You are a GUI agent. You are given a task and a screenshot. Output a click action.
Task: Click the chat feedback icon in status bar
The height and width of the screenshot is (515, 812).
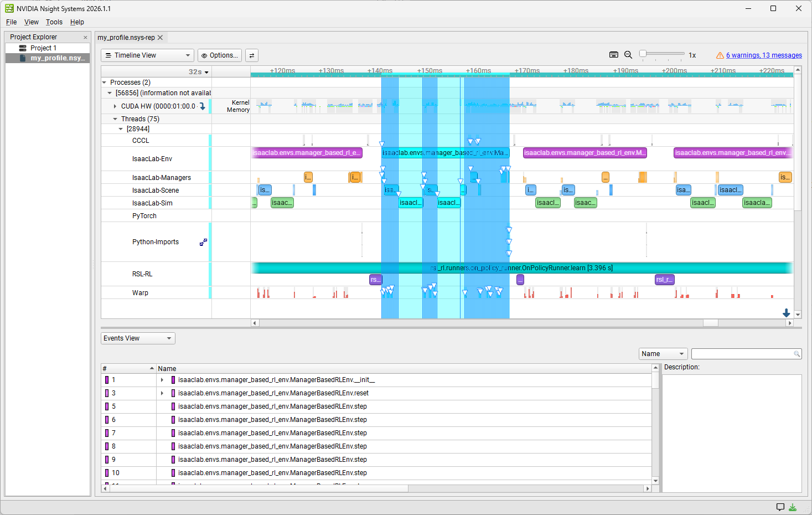(x=780, y=507)
